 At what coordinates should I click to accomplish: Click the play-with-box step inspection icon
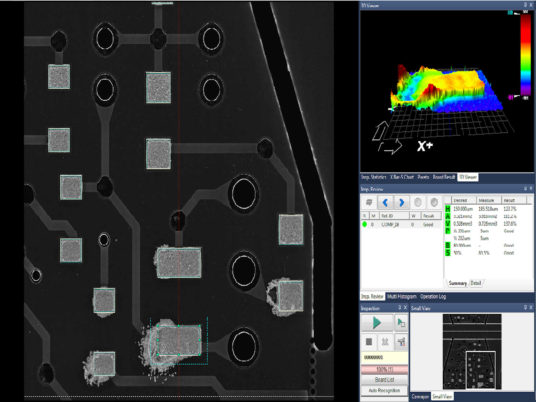click(401, 322)
